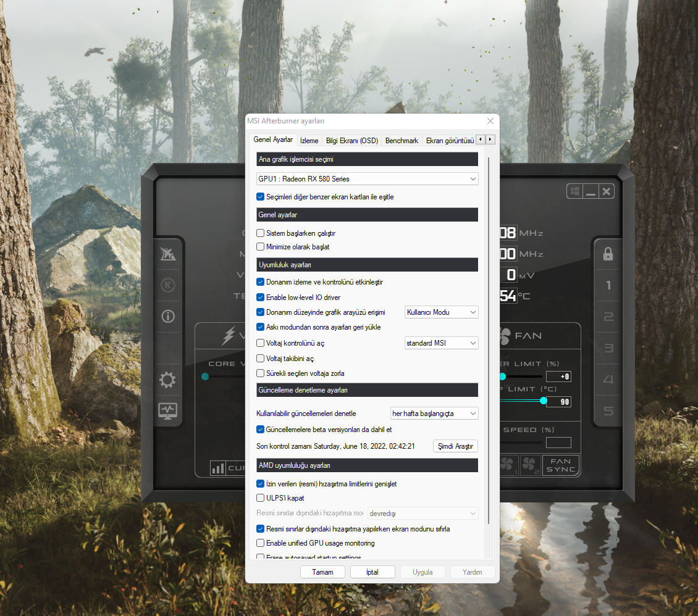Select profile slot 2
Screen dimensions: 698x616
click(x=608, y=317)
